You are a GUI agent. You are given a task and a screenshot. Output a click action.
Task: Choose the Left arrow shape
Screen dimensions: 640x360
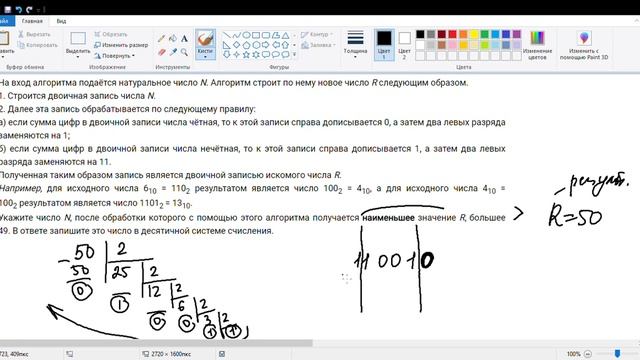point(276,45)
